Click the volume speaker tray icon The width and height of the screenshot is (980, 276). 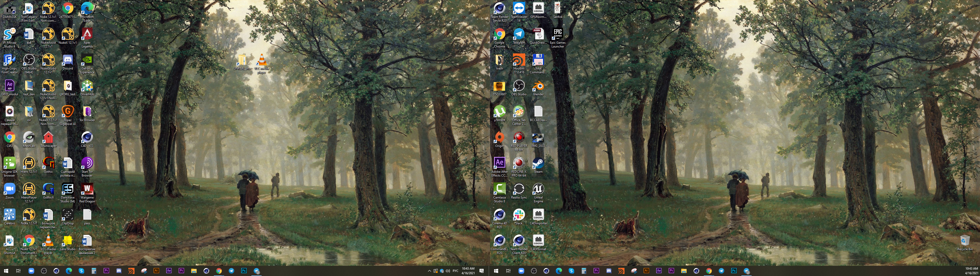click(x=448, y=271)
